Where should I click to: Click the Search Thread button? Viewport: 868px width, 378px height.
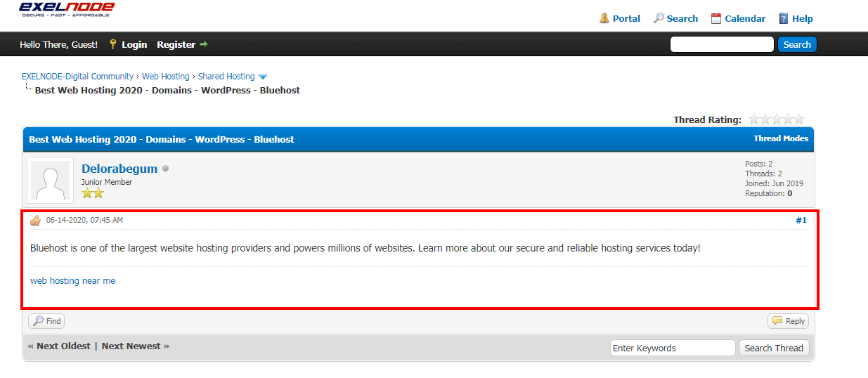(x=774, y=348)
